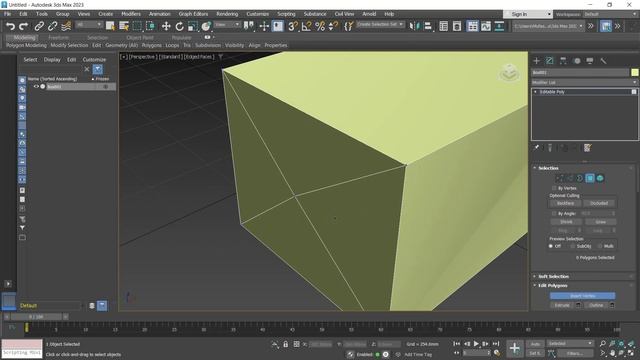Viewport: 640px width, 360px height.
Task: Toggle visibility eye for Box001
Action: (x=36, y=87)
